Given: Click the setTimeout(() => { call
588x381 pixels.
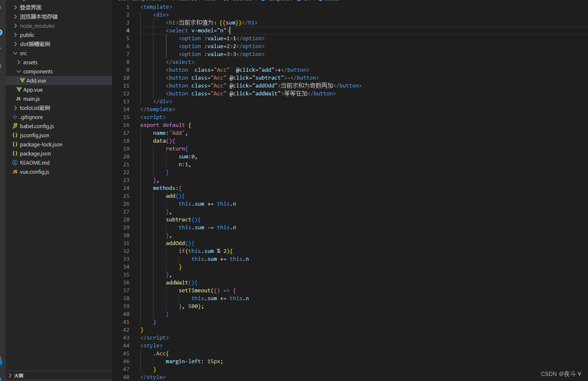Looking at the screenshot, I should pos(207,291).
